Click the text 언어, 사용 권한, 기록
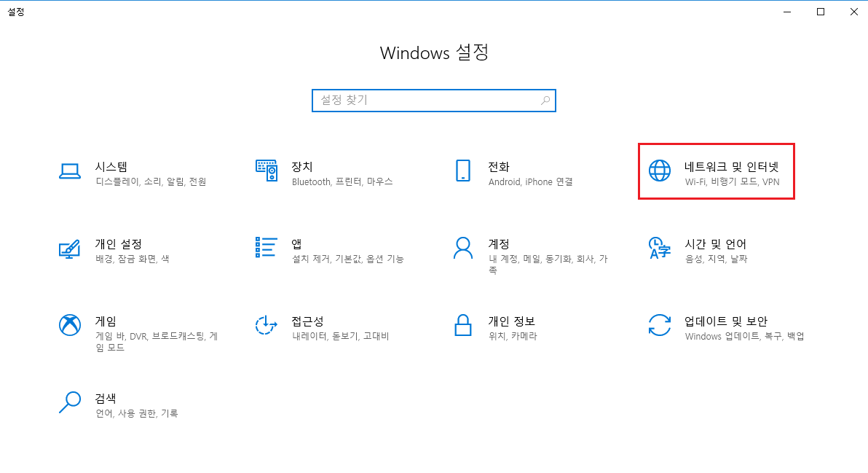This screenshot has height=473, width=868. (x=137, y=413)
